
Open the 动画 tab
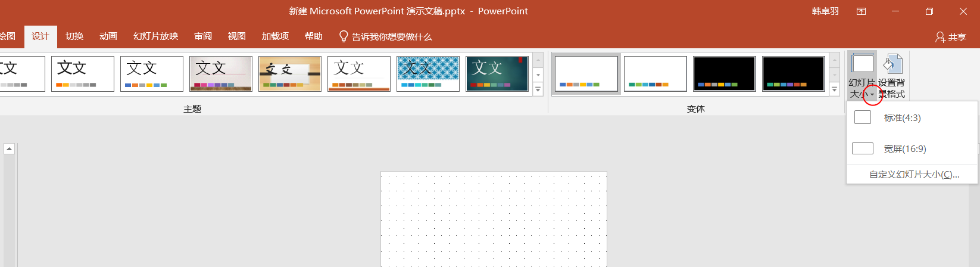click(108, 36)
